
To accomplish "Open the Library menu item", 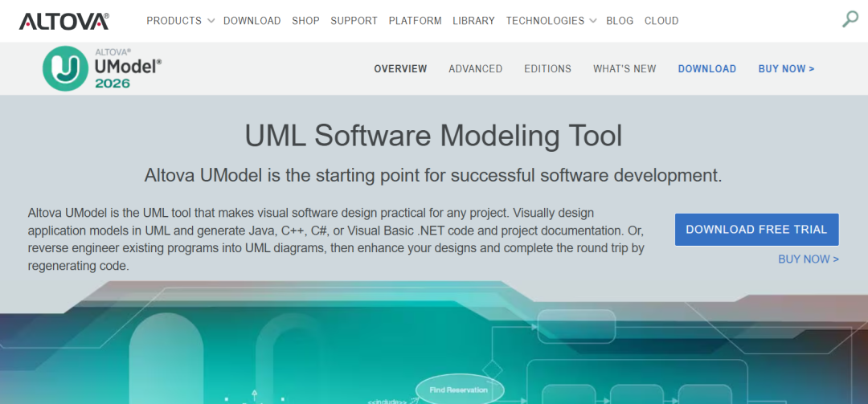I will point(473,21).
